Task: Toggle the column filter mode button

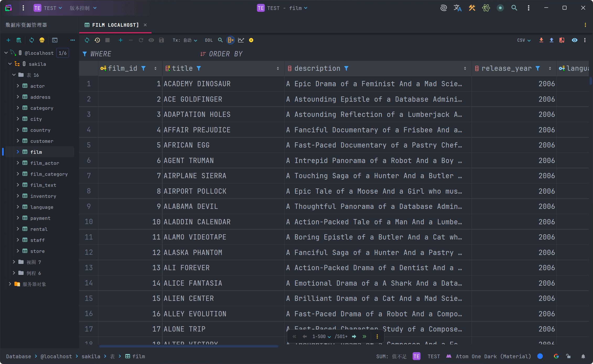Action: (x=230, y=40)
